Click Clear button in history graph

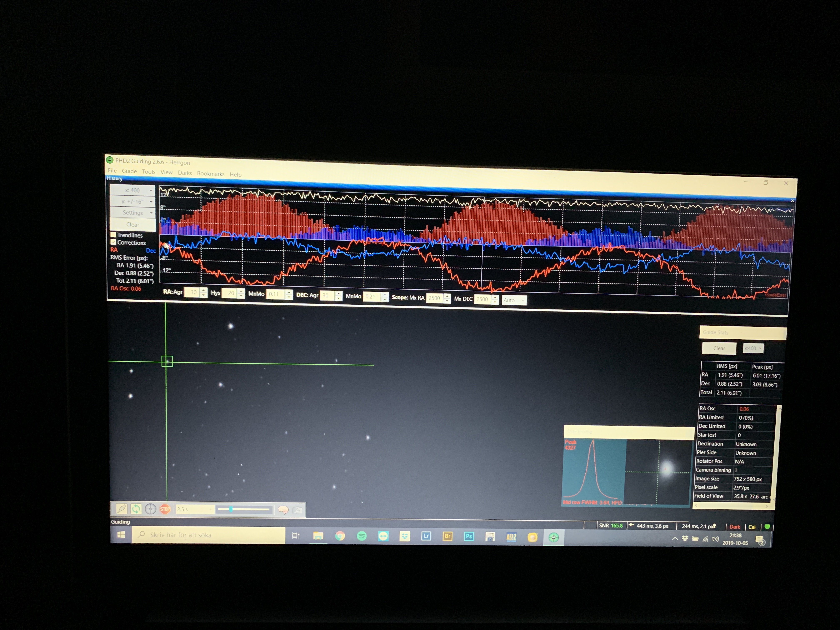click(x=132, y=224)
